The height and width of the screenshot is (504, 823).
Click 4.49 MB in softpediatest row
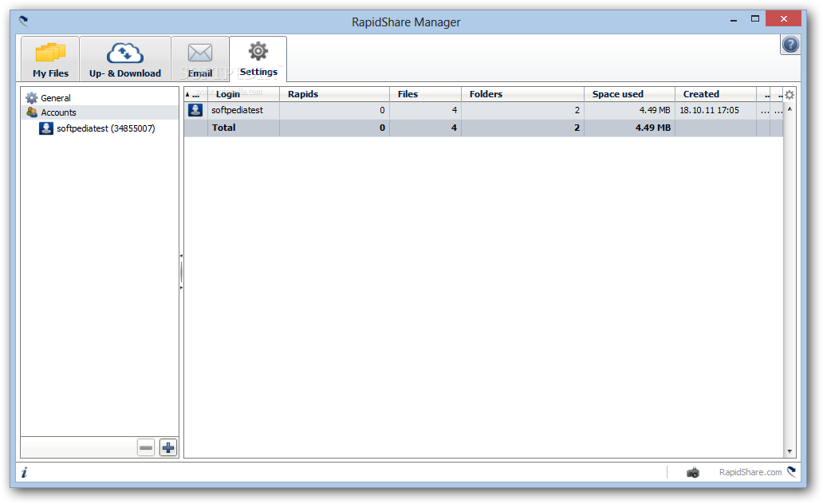(x=655, y=110)
